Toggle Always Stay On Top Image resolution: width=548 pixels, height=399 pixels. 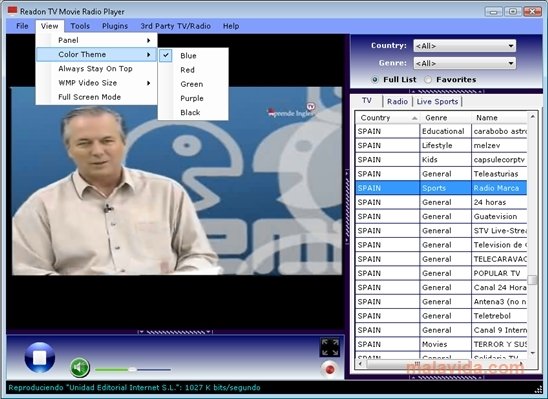96,68
